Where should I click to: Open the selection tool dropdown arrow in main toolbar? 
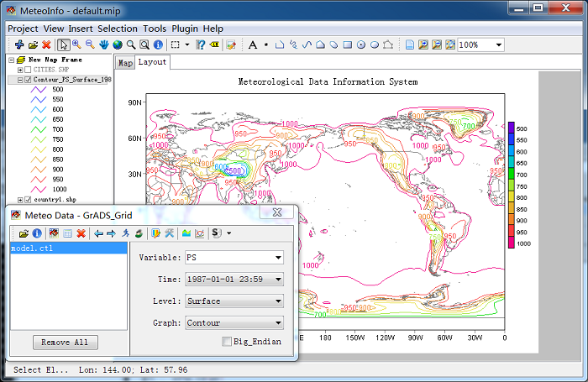pyautogui.click(x=187, y=44)
